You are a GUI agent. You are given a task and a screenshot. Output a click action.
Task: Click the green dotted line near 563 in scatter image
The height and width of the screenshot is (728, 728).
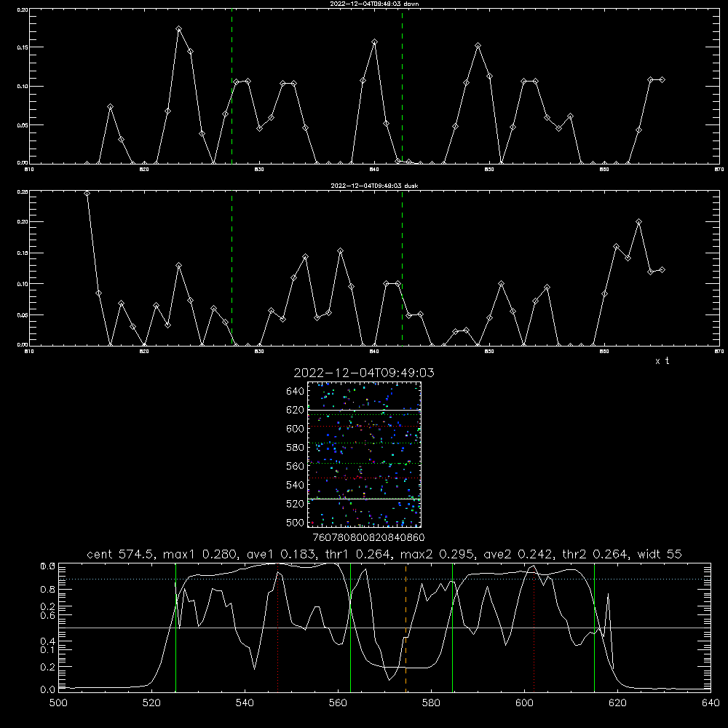(x=364, y=463)
